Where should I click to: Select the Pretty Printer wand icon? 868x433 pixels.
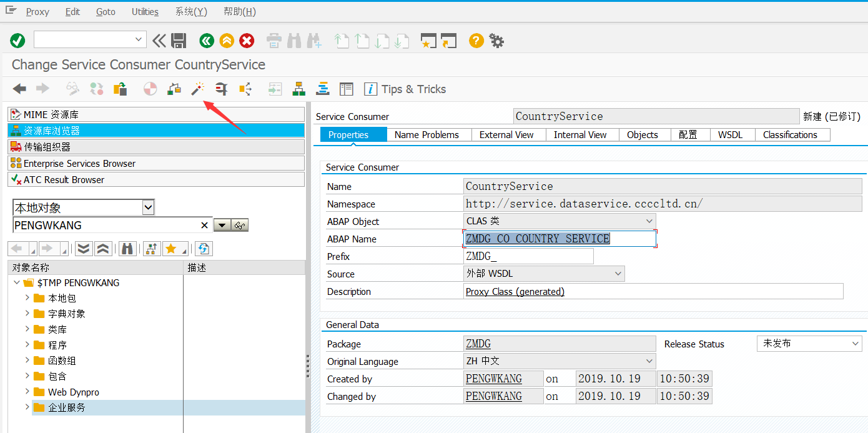[197, 89]
